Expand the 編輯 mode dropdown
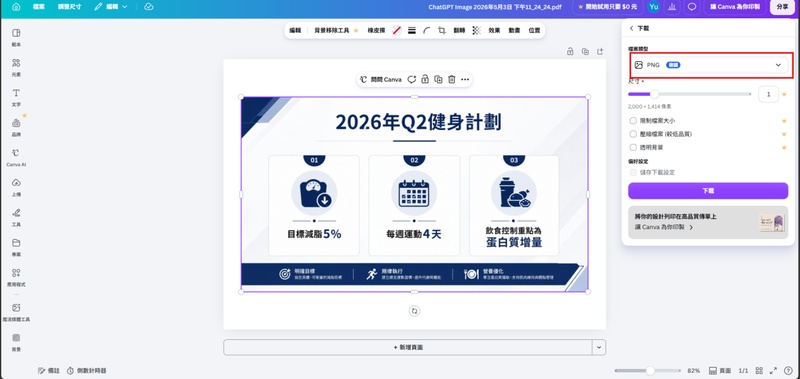Viewport: 800px width, 379px height. tap(111, 7)
